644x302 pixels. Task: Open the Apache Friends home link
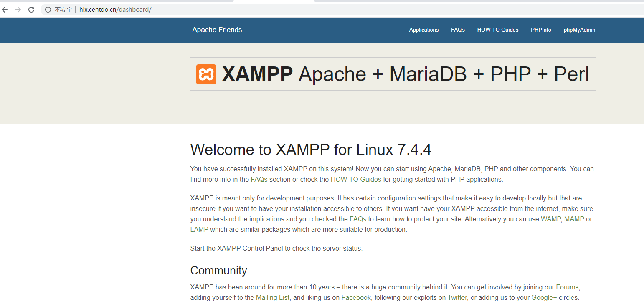(217, 30)
